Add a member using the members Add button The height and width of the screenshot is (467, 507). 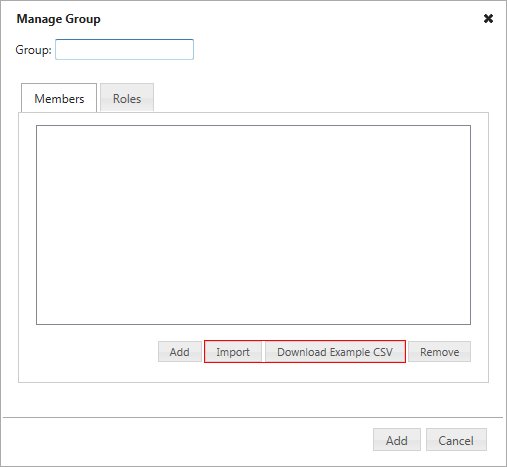click(180, 352)
